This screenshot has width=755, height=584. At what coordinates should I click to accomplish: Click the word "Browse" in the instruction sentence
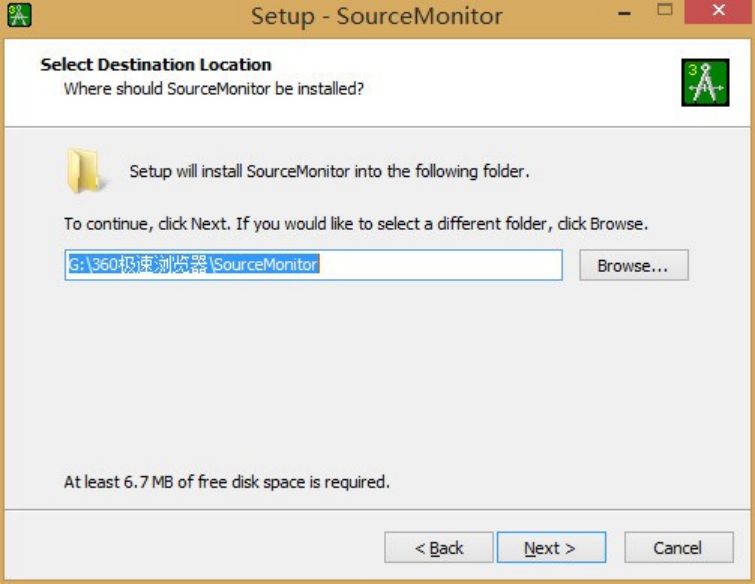tap(617, 224)
